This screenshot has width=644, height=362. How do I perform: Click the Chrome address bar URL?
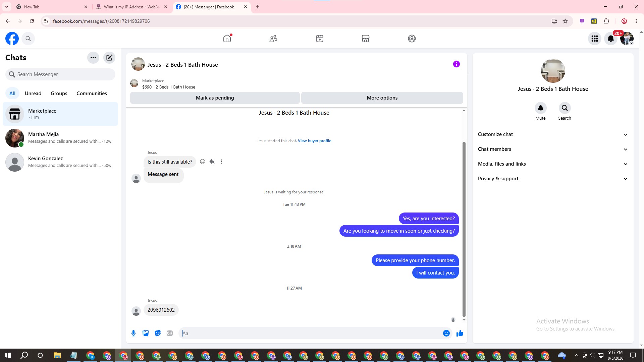[101, 21]
